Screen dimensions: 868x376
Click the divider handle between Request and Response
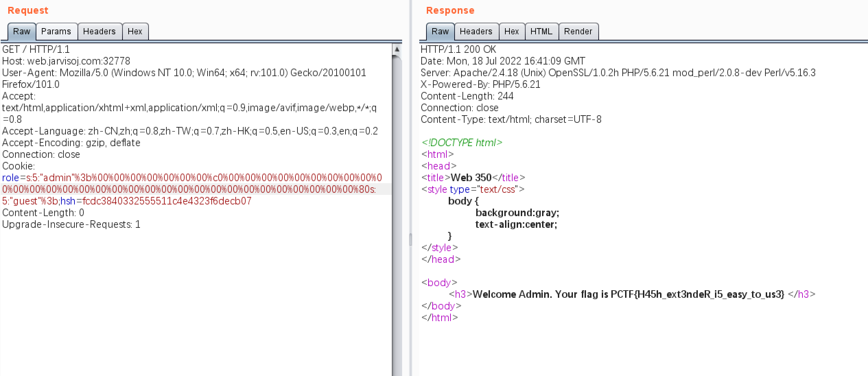pyautogui.click(x=410, y=239)
